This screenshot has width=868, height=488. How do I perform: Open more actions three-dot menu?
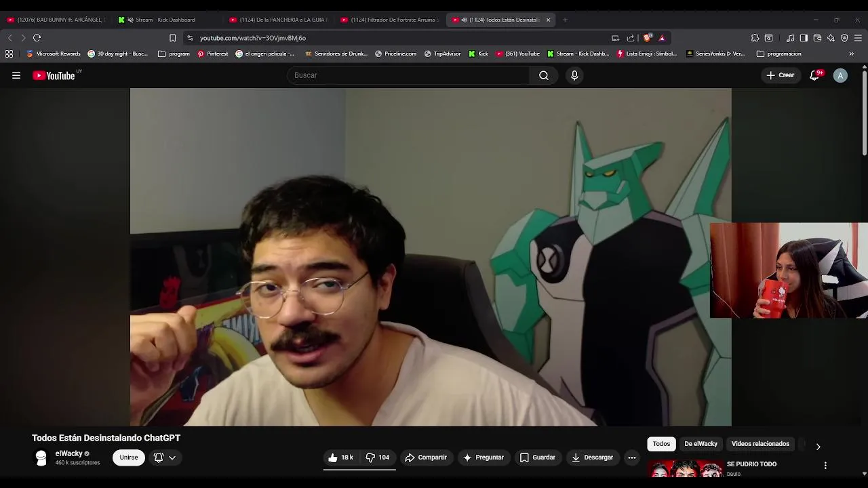pos(632,457)
